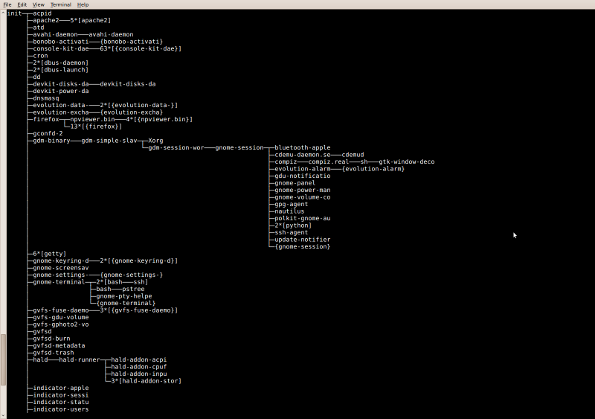Click the Xorg process text

156,140
